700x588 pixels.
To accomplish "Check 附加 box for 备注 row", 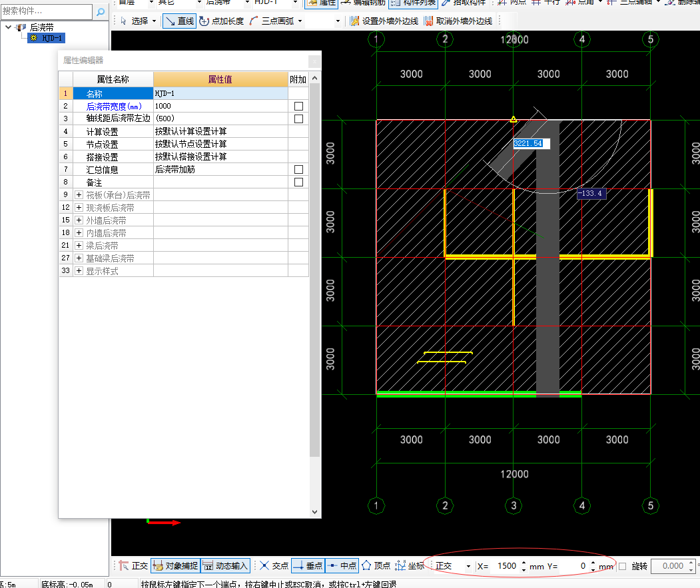I will (x=298, y=182).
